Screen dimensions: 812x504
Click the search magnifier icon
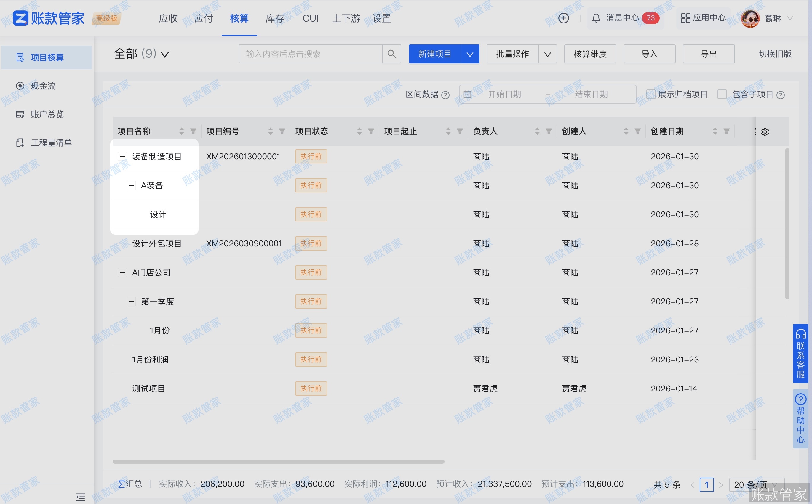pyautogui.click(x=391, y=54)
